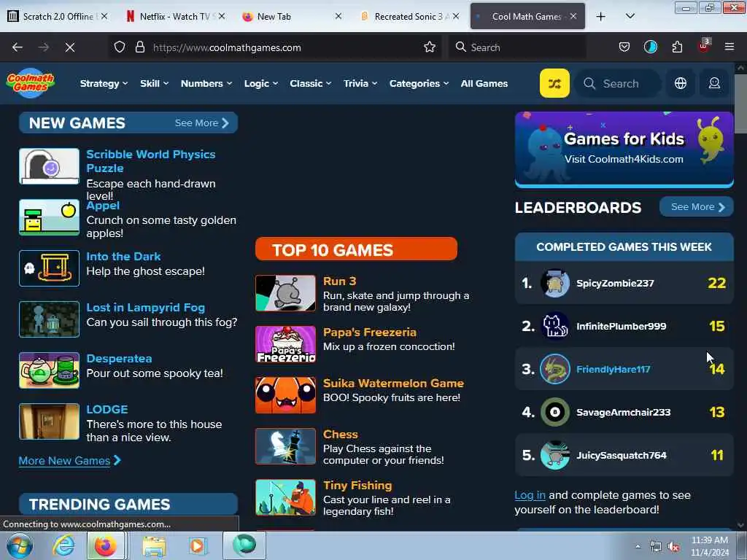Bookmark this page with the star icon

pos(429,47)
